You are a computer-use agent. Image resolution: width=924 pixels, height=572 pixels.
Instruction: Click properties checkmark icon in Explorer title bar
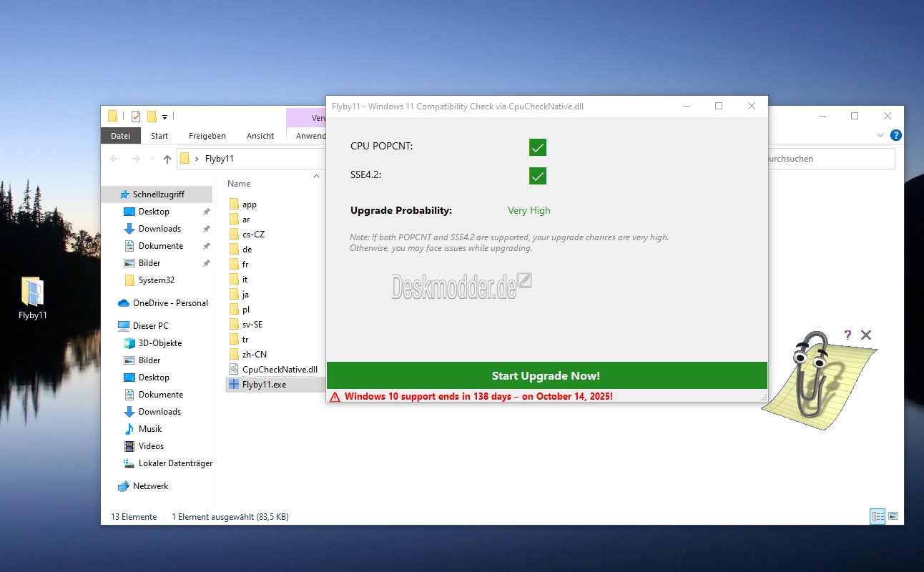point(136,117)
